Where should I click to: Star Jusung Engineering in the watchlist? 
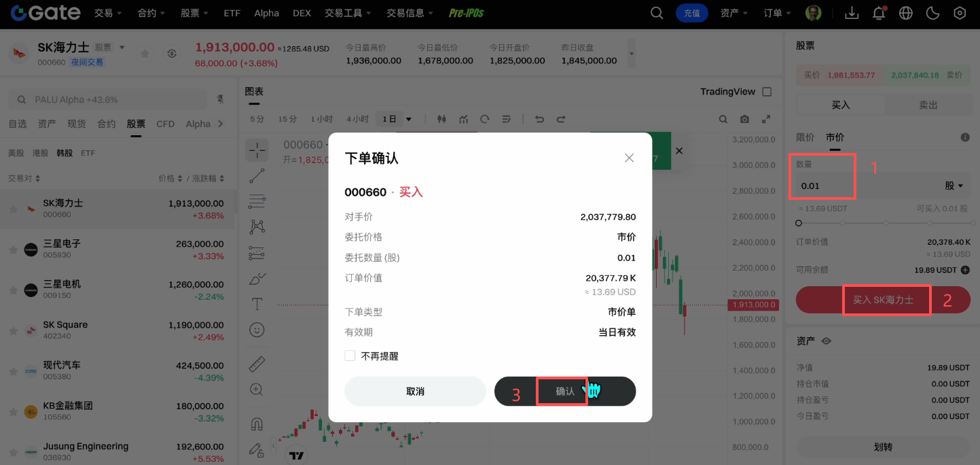tap(13, 452)
